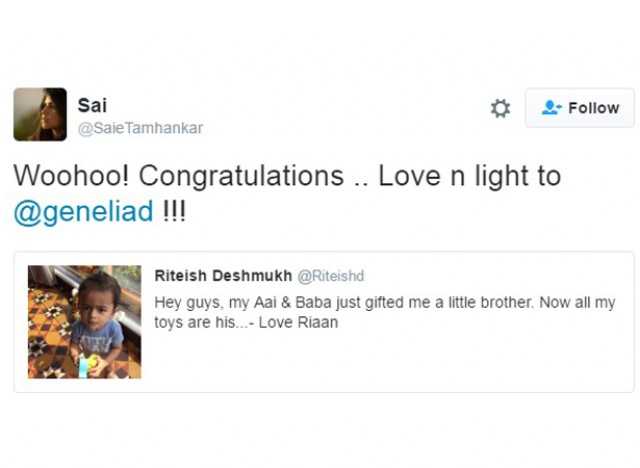Click 'toys are his' line in quoted tweet
The image size is (640, 468).
tap(195, 322)
